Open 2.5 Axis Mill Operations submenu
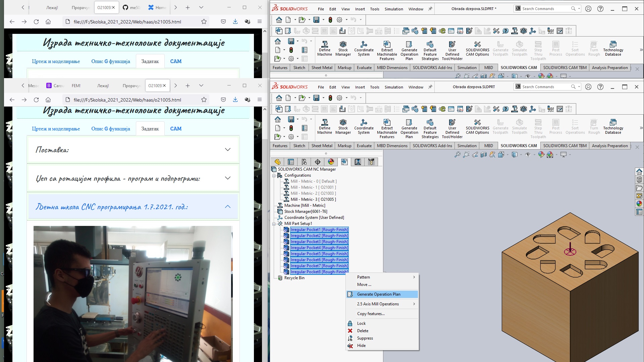The image size is (644, 362). pyautogui.click(x=382, y=304)
